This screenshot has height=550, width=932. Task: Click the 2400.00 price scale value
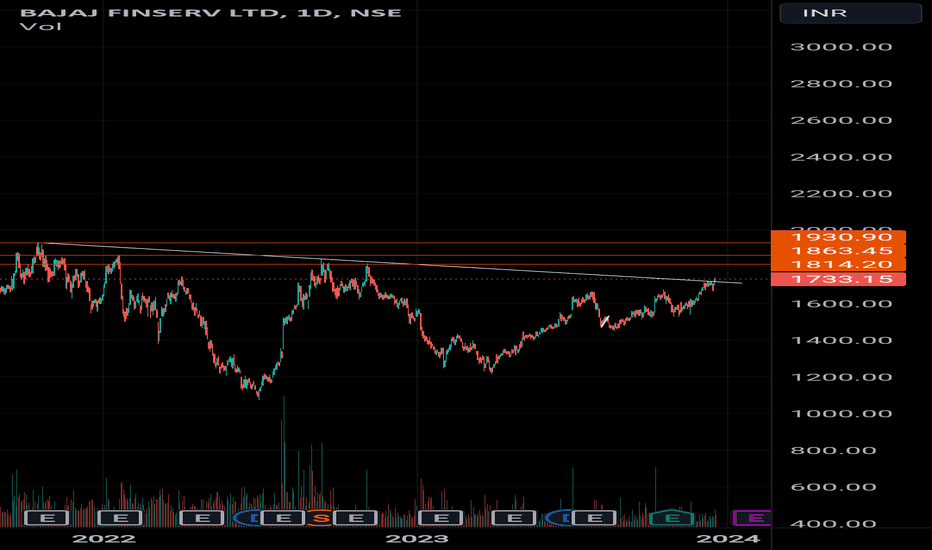(x=841, y=158)
